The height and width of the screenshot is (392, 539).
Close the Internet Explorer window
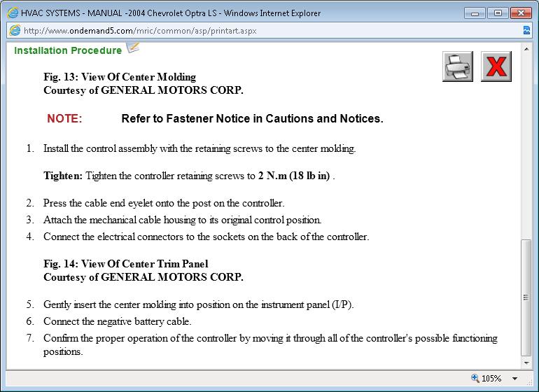[521, 13]
